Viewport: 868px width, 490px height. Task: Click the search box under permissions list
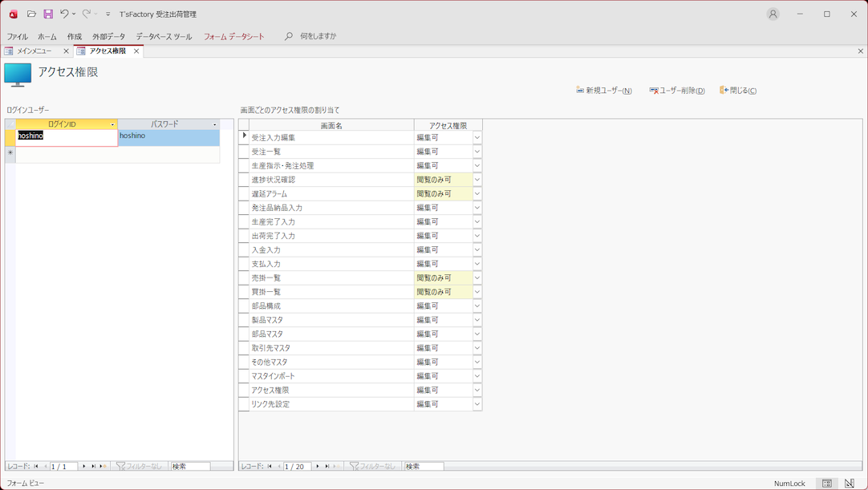point(423,466)
